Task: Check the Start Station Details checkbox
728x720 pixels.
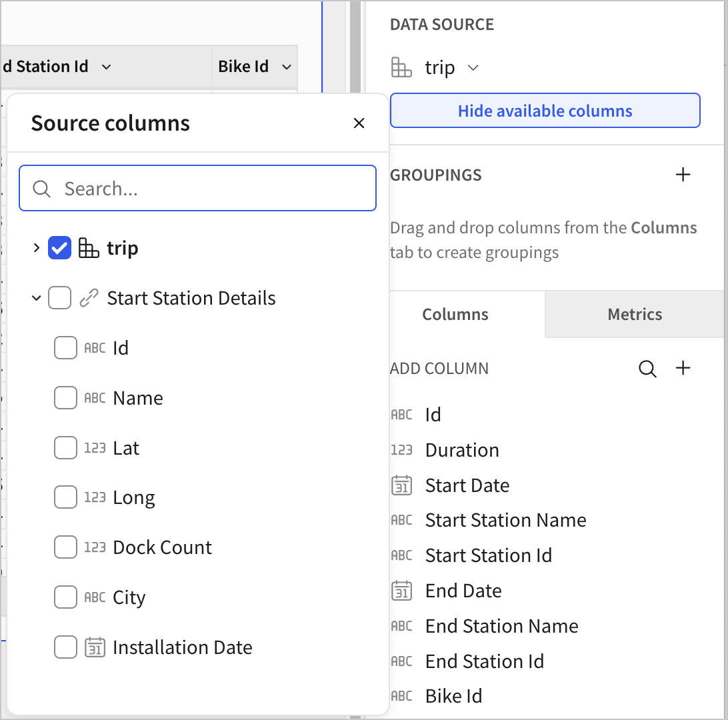Action: point(59,298)
